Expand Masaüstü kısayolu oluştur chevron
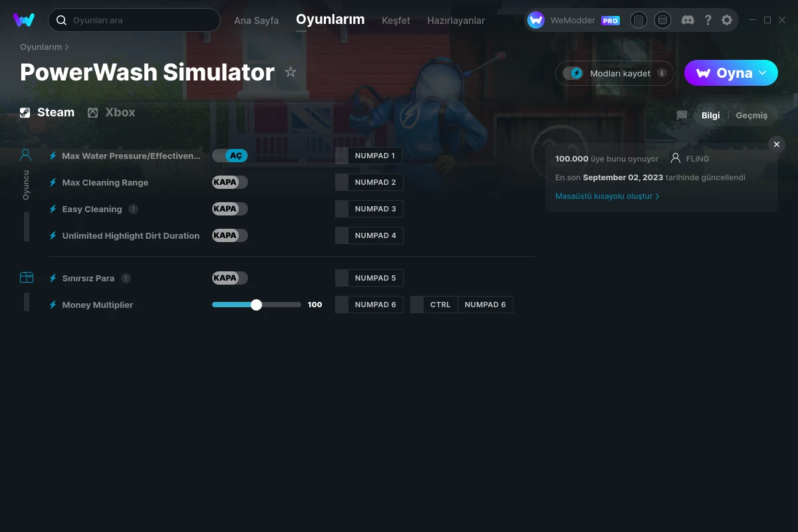Viewport: 798px width, 532px height. (x=658, y=196)
